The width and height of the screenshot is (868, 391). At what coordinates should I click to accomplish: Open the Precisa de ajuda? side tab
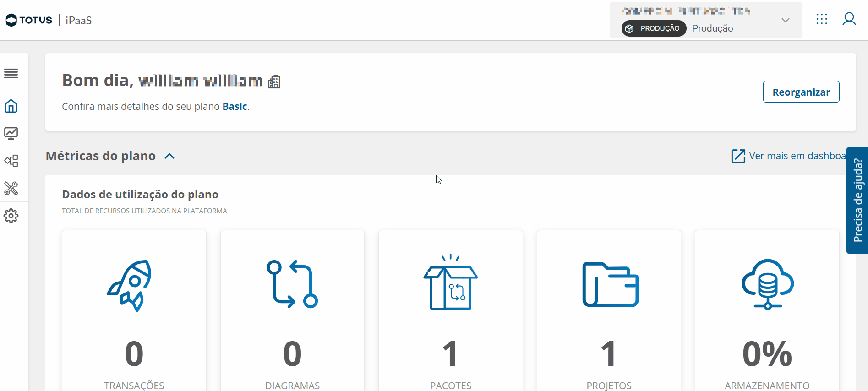(x=857, y=200)
